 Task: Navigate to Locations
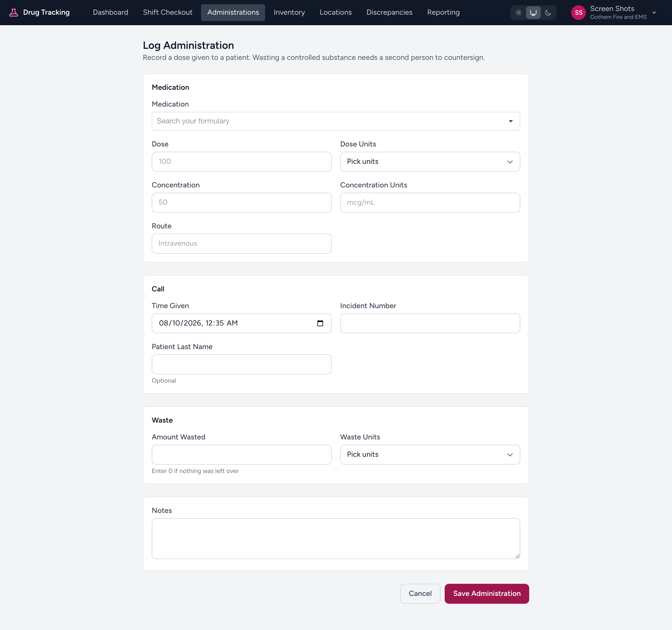(336, 13)
